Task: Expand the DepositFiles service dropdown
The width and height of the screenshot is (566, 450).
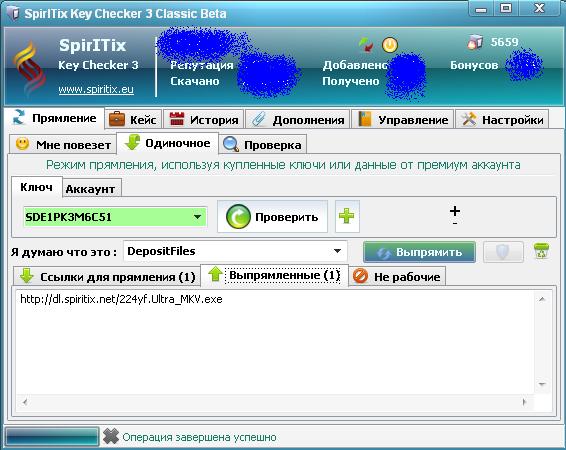Action: click(x=337, y=251)
